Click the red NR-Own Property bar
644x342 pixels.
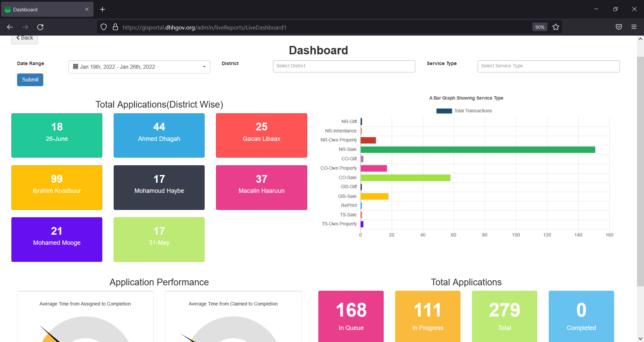(368, 140)
